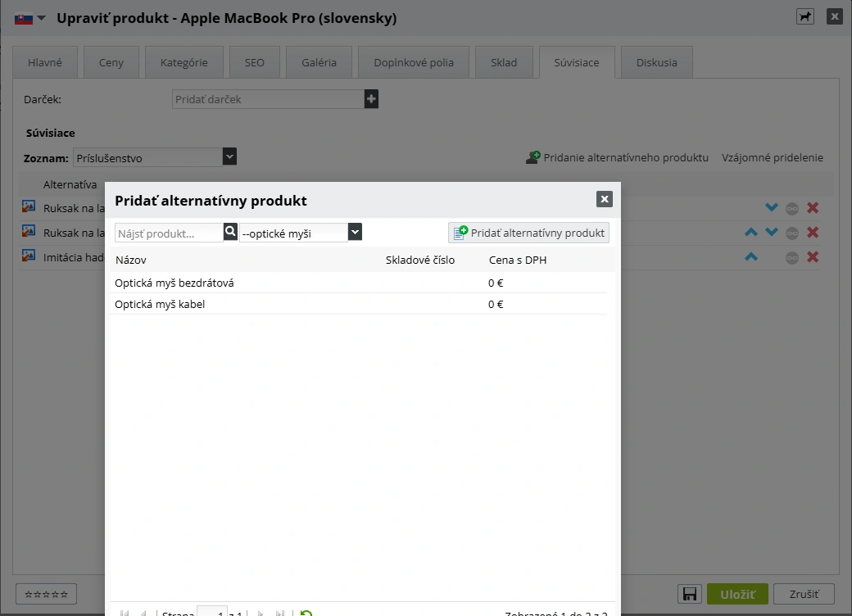Click the image icon of first Ruksak row
This screenshot has height=616, width=852.
(28, 206)
